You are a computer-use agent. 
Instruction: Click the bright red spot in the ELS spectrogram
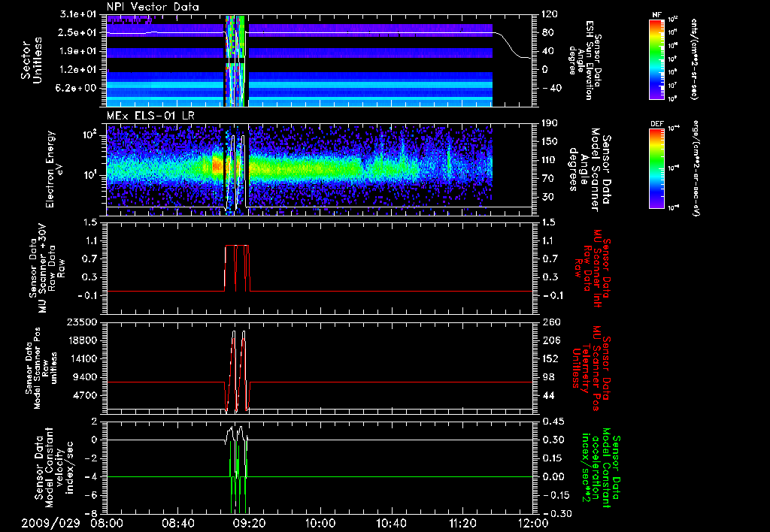coord(217,166)
